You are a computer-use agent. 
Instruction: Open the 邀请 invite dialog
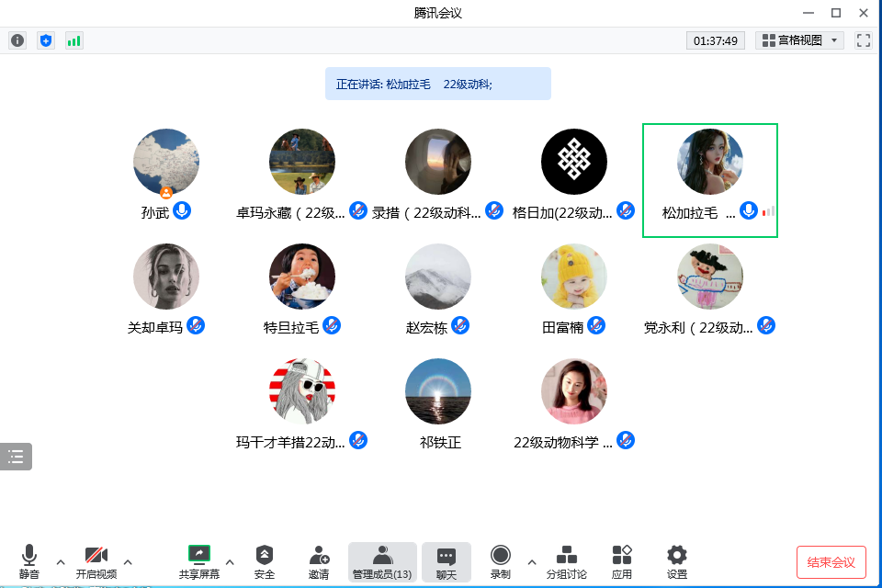tap(319, 561)
